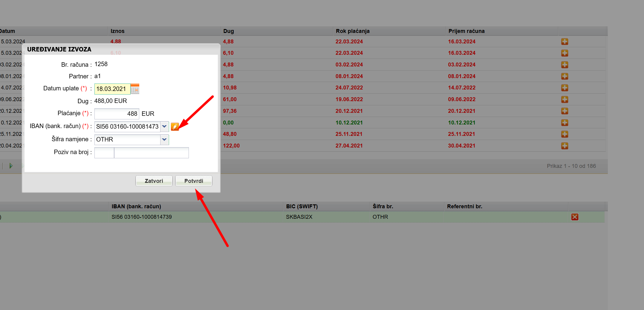Select OTHR cell in the bank accounts table
644x310 pixels.
click(x=380, y=217)
